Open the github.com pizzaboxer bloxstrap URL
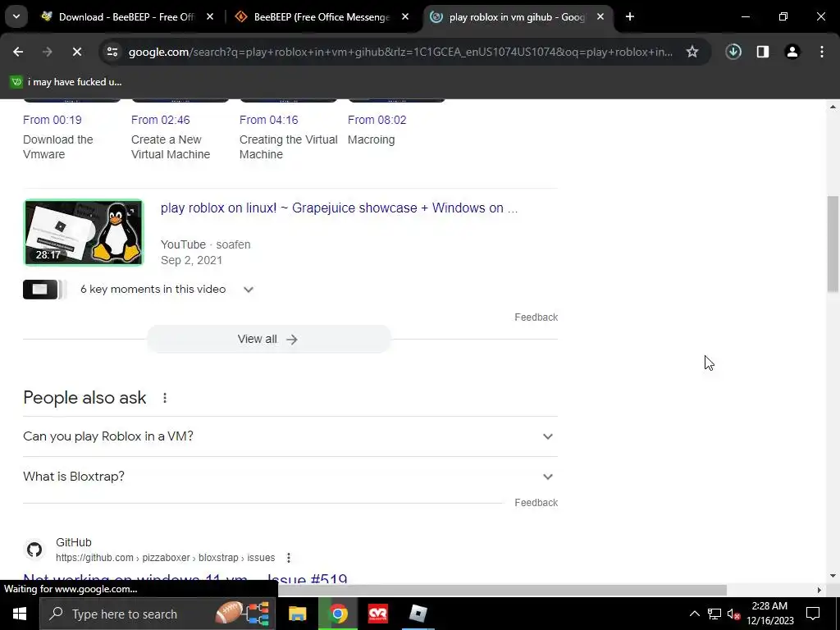 pos(166,558)
